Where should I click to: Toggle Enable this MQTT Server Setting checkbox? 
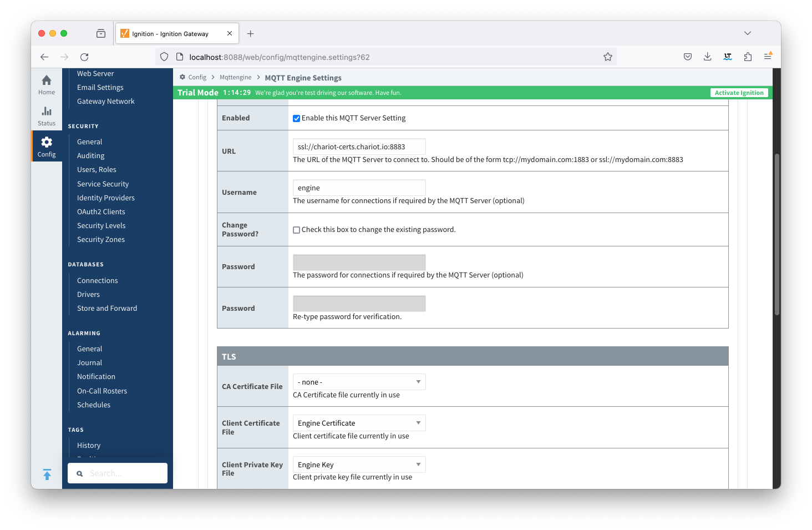(x=297, y=118)
